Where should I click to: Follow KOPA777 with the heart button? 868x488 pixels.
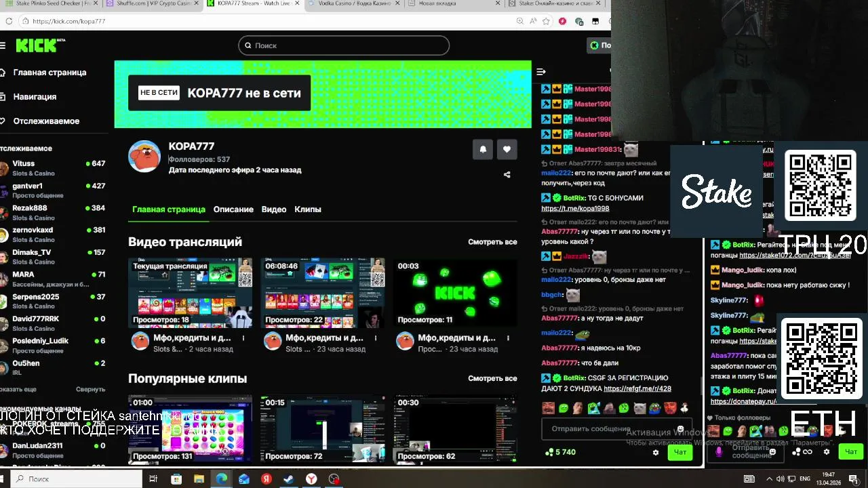tap(507, 149)
